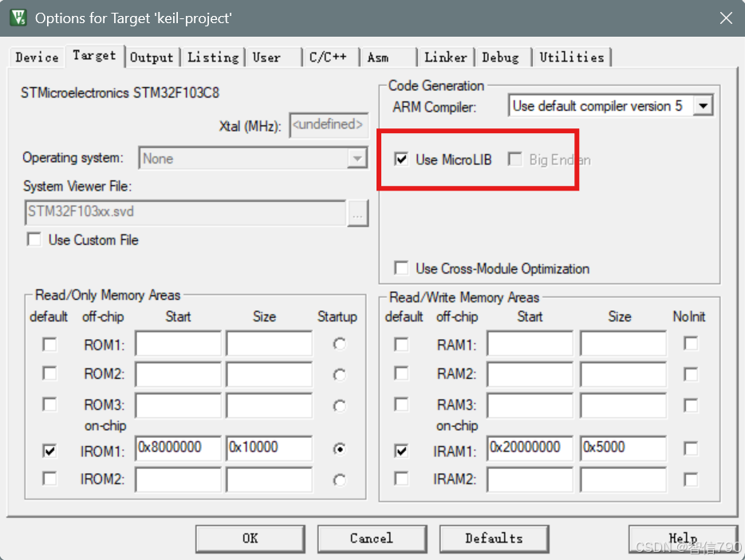745x560 pixels.
Task: Check the RAM2 default checkbox
Action: pos(401,373)
